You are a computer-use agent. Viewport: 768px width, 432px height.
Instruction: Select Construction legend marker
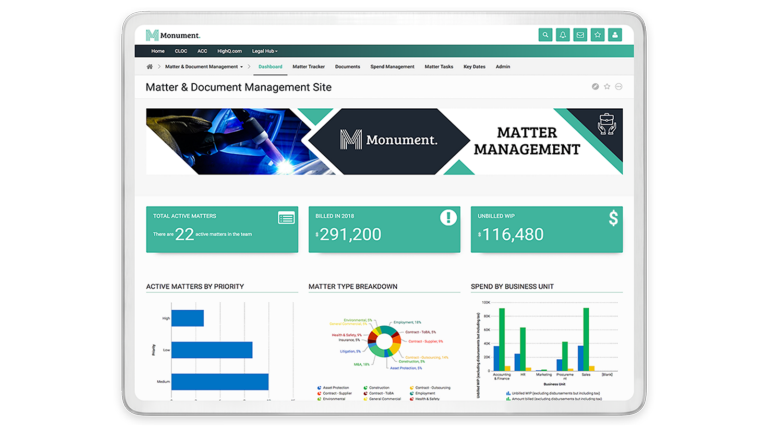pos(365,387)
